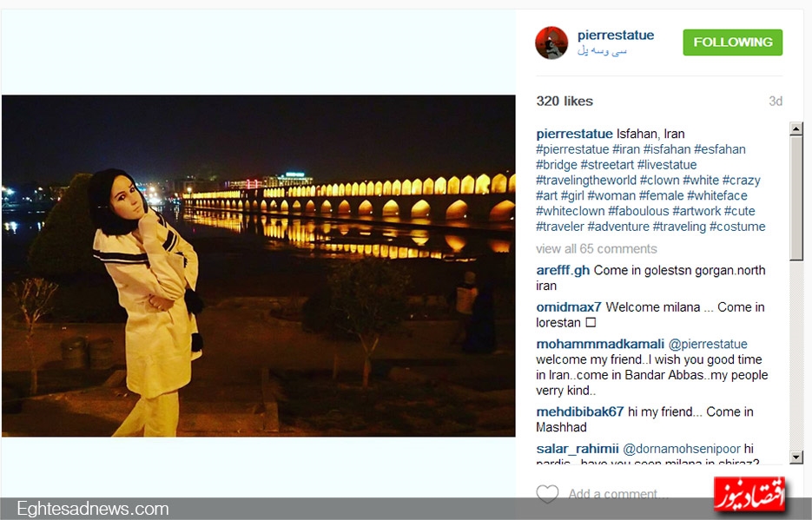The image size is (812, 520).
Task: Open the @dornamohsenipoor mention
Action: (682, 449)
